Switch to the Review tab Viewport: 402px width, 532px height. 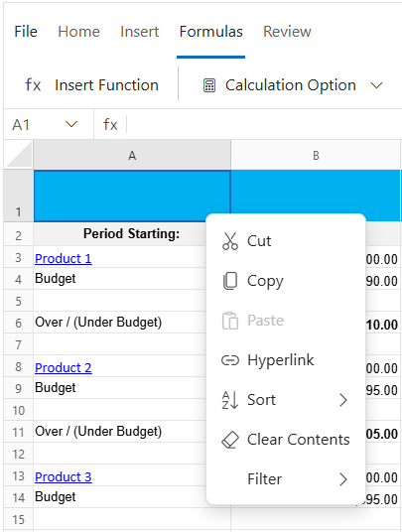(287, 32)
